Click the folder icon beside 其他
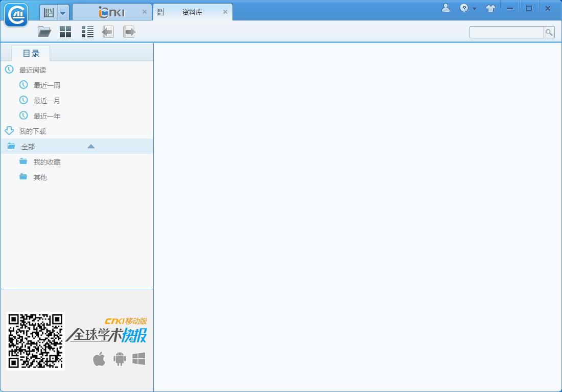 [24, 176]
